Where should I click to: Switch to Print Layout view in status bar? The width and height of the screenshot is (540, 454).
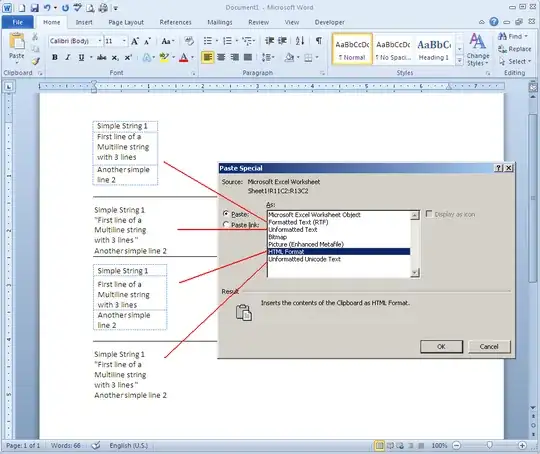coord(379,445)
